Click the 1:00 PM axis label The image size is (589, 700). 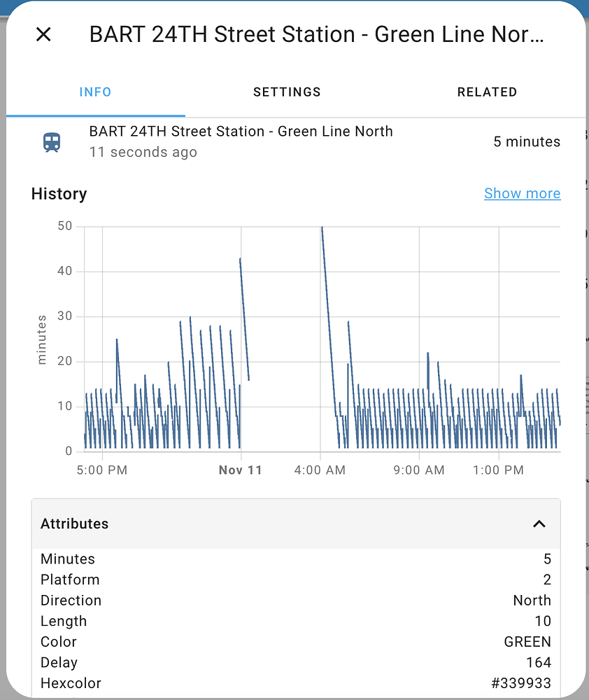[x=499, y=470]
